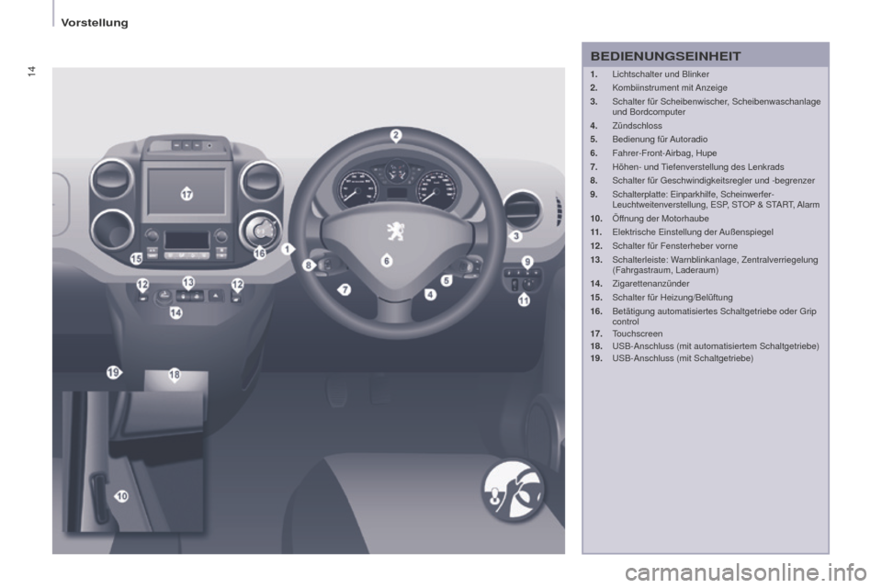
Task: Click callout marker 6 on the steering wheel hub
Action: pyautogui.click(x=387, y=261)
